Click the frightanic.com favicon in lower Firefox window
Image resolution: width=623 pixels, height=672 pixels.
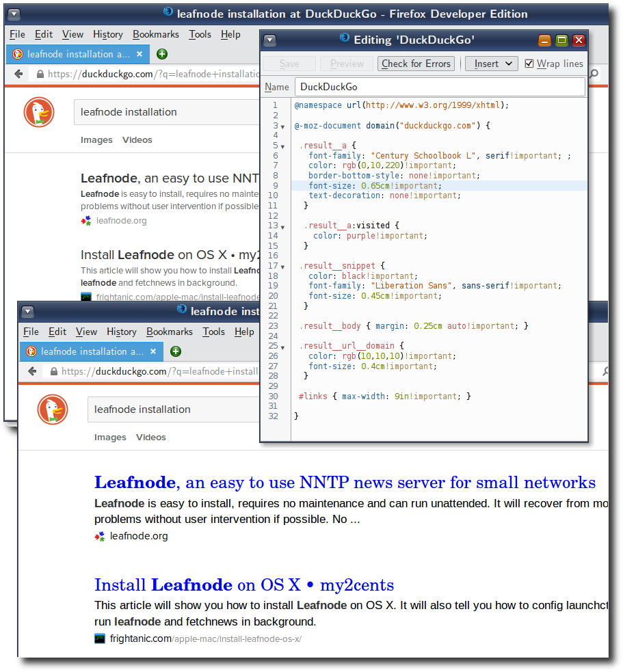click(x=100, y=639)
